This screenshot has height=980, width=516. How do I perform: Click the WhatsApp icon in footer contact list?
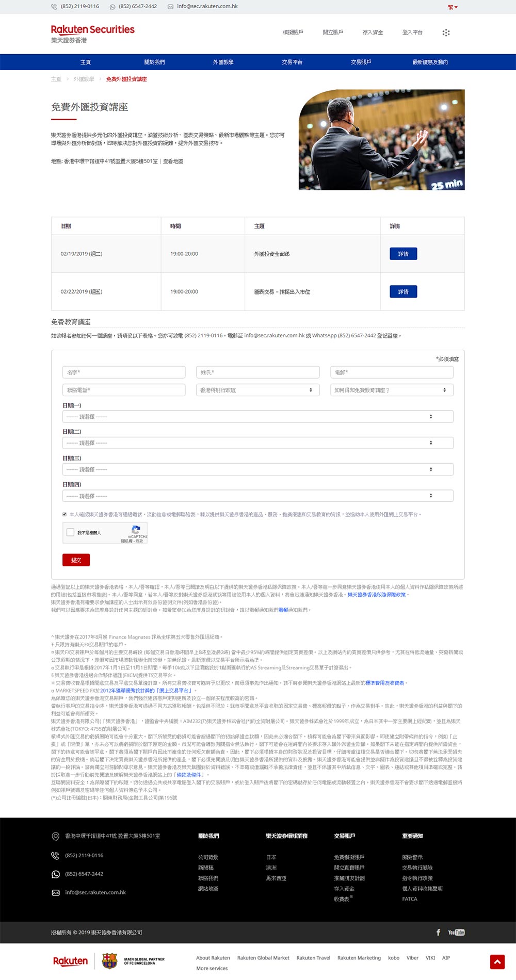click(x=56, y=874)
